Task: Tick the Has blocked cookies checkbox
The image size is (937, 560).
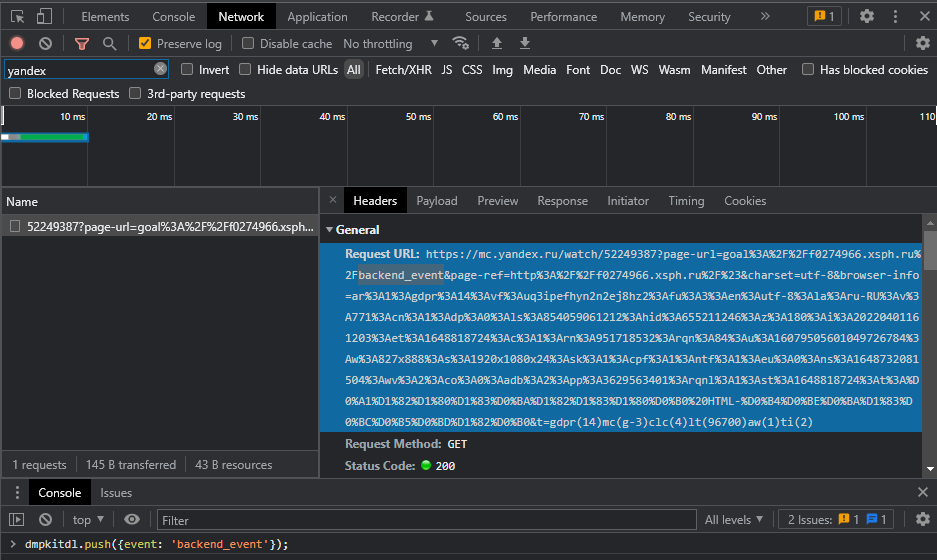Action: pos(808,69)
